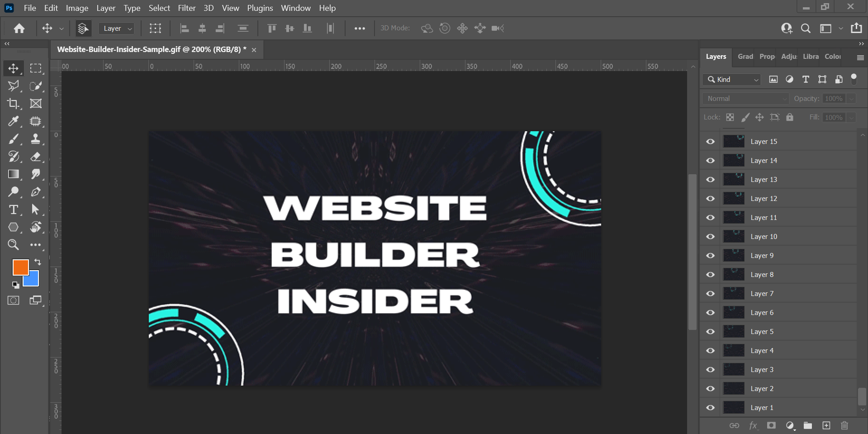The width and height of the screenshot is (868, 434).
Task: Select the Clone Stamp tool
Action: pyautogui.click(x=36, y=139)
